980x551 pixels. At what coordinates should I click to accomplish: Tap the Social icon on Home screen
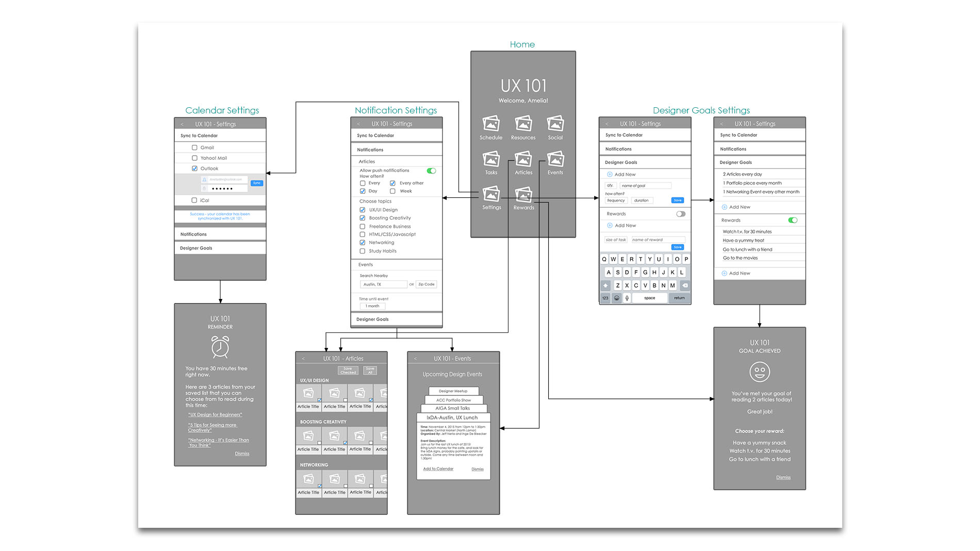point(556,124)
